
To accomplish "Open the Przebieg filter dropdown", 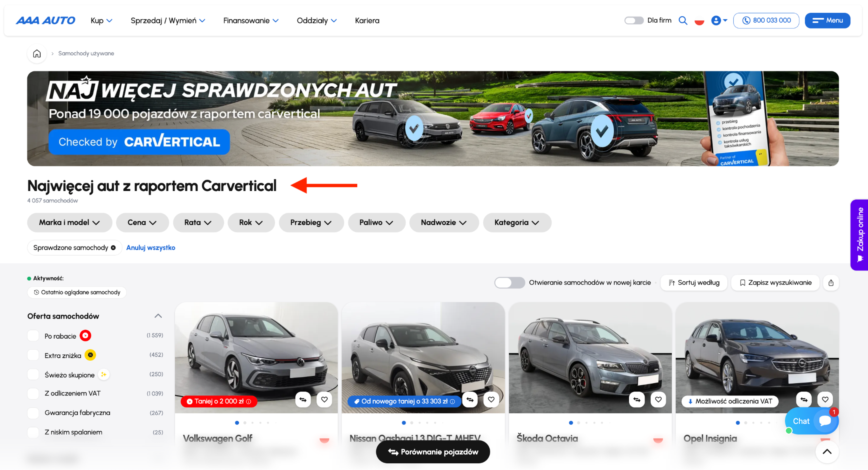I will click(x=311, y=223).
